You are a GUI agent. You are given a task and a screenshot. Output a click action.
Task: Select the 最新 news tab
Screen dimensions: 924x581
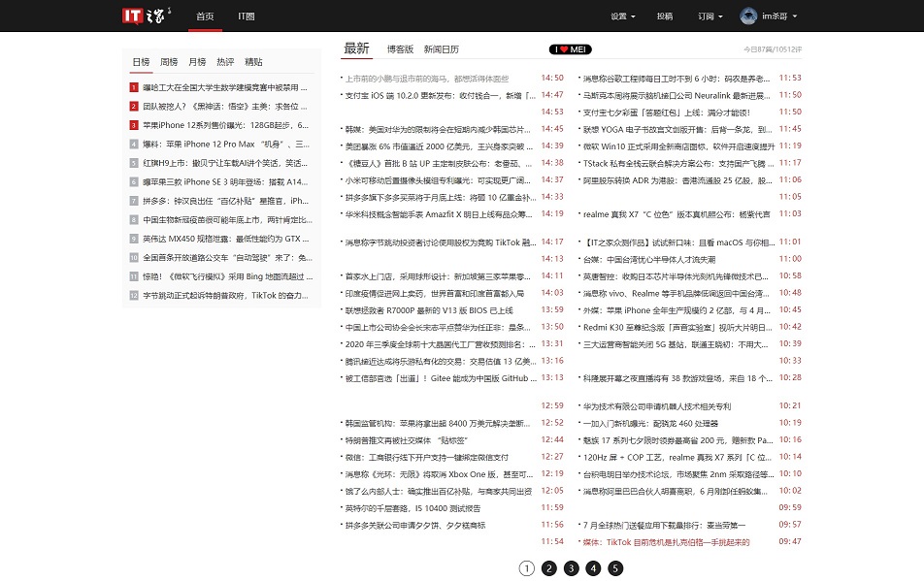356,48
